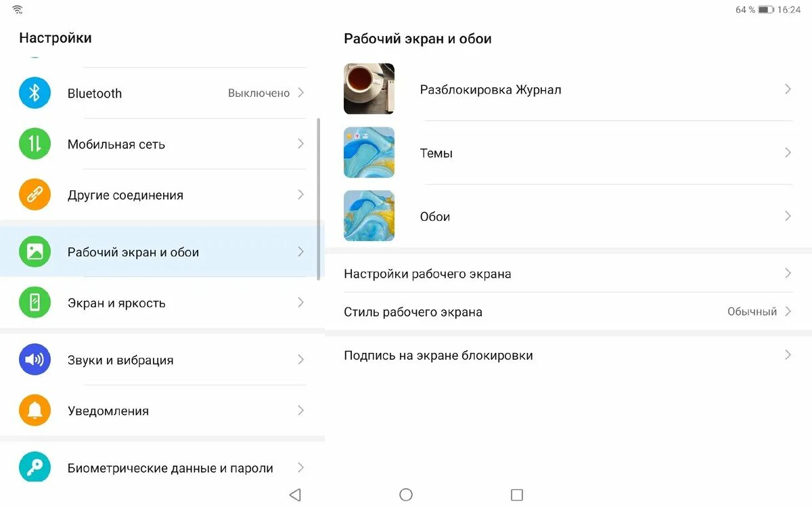
Task: Open Bluetooth setting showing Выключено
Action: tap(162, 93)
